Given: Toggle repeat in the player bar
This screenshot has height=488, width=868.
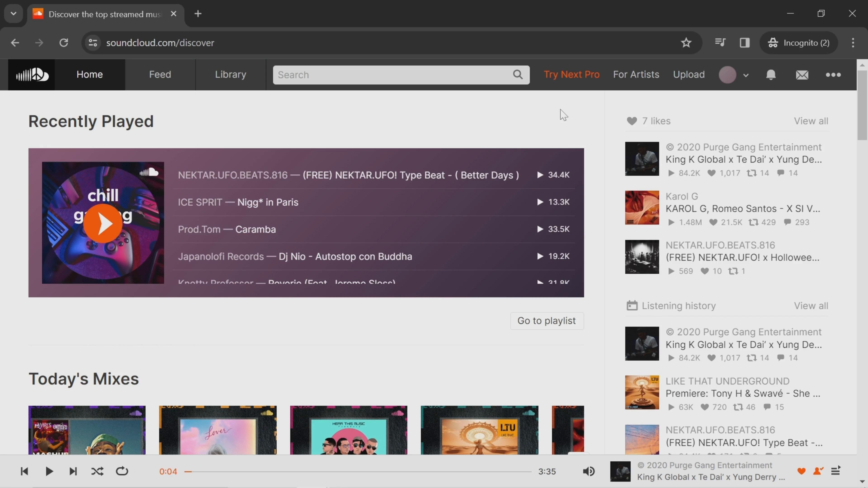Looking at the screenshot, I should pyautogui.click(x=122, y=471).
